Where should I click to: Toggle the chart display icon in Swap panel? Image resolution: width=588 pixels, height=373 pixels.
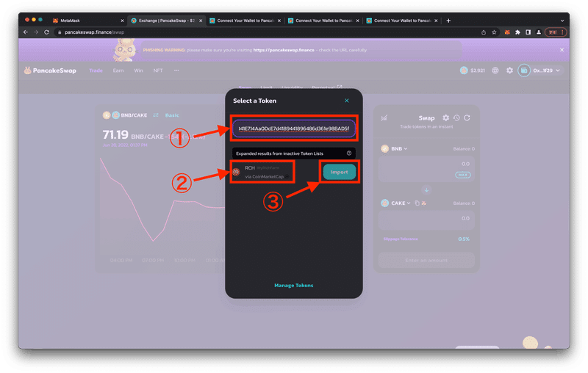point(384,118)
